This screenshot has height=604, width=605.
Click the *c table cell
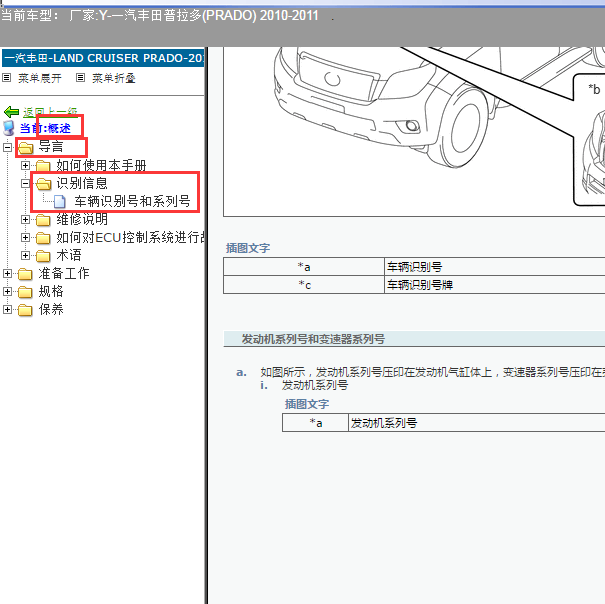coord(304,285)
